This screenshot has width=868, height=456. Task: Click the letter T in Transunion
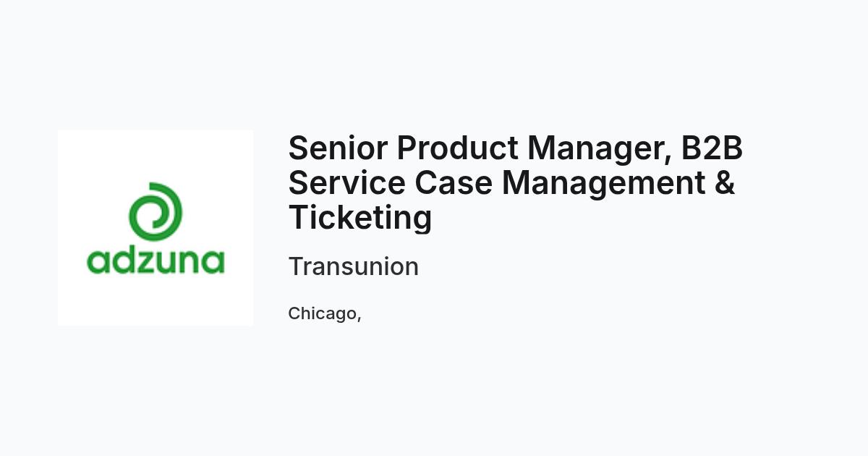click(296, 266)
